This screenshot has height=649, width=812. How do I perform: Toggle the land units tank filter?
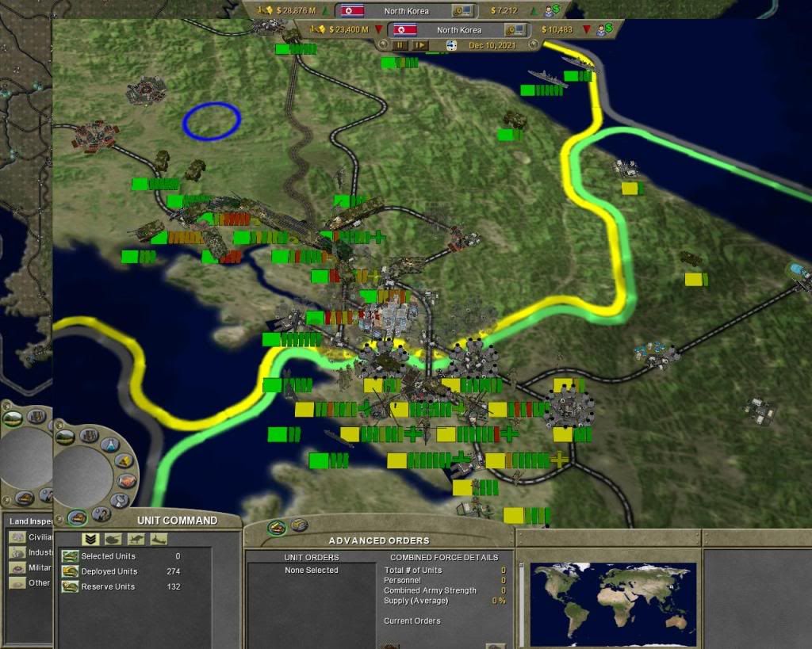(x=113, y=540)
